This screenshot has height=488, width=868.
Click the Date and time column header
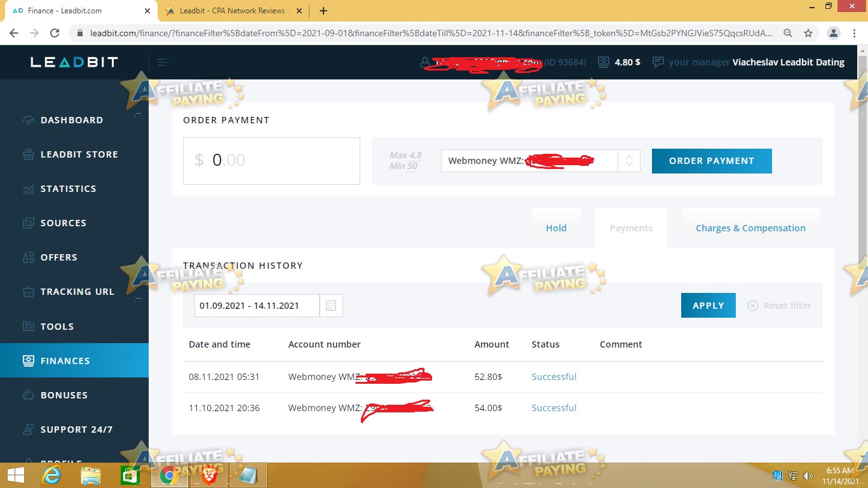coord(219,344)
